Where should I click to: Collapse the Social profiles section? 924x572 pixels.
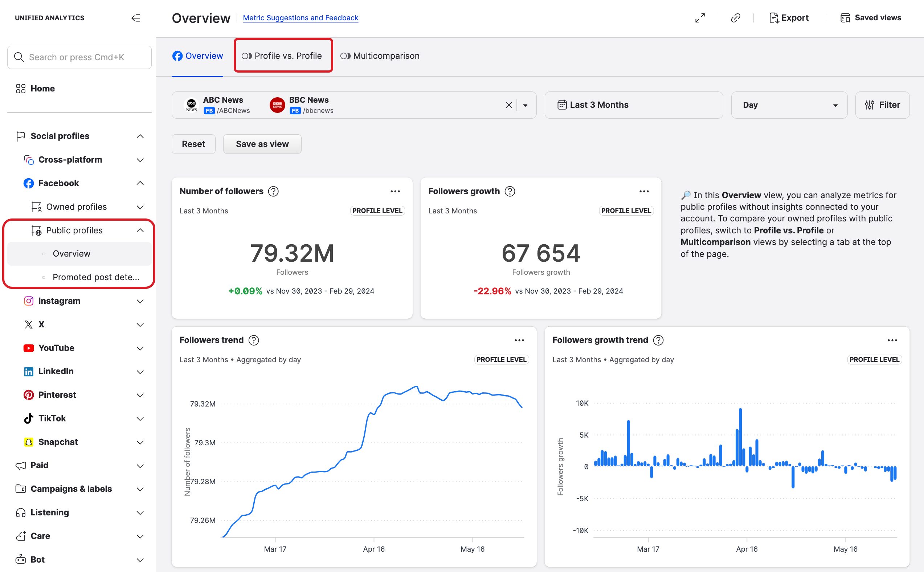coord(140,136)
